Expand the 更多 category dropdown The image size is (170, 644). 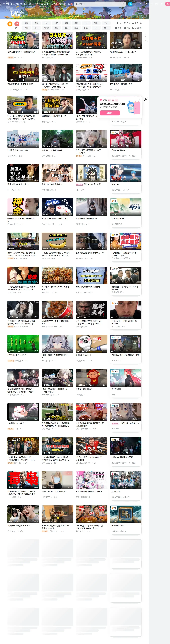106,28
